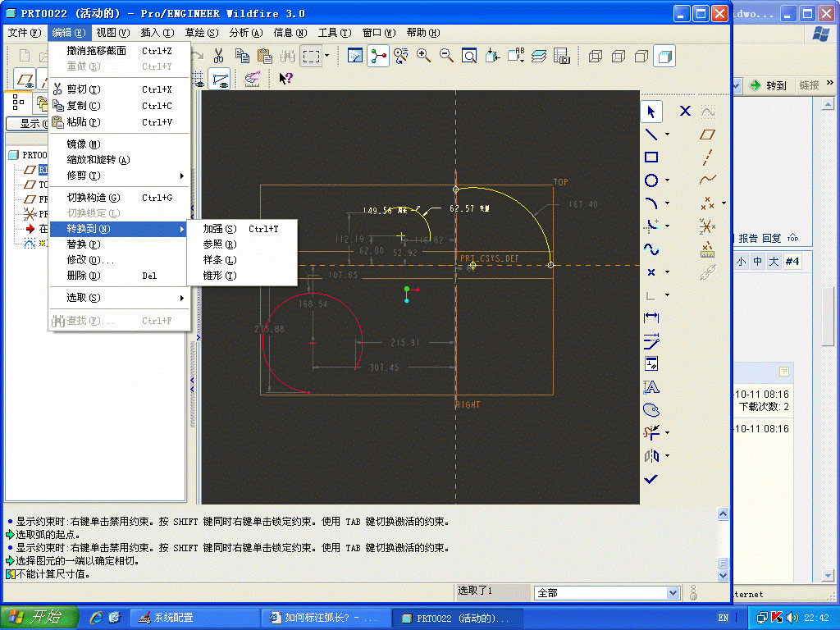Viewport: 840px width, 630px height.
Task: Select the Fillet sketch tool
Action: pos(651,226)
